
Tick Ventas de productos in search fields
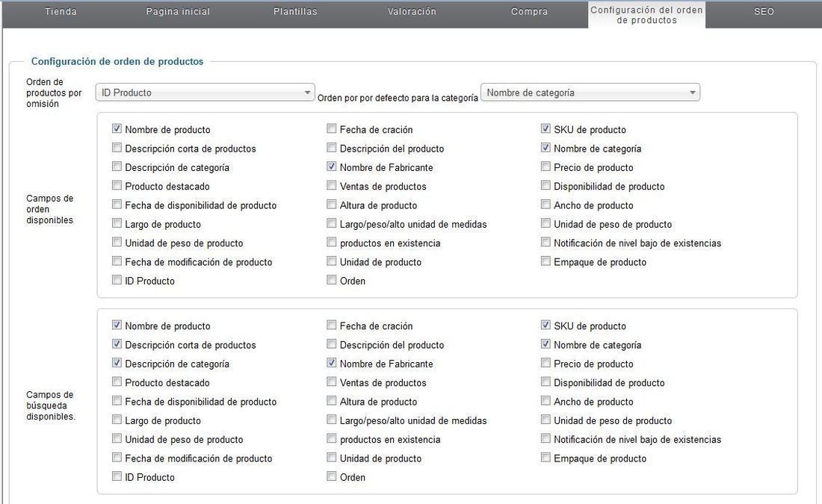click(x=331, y=382)
